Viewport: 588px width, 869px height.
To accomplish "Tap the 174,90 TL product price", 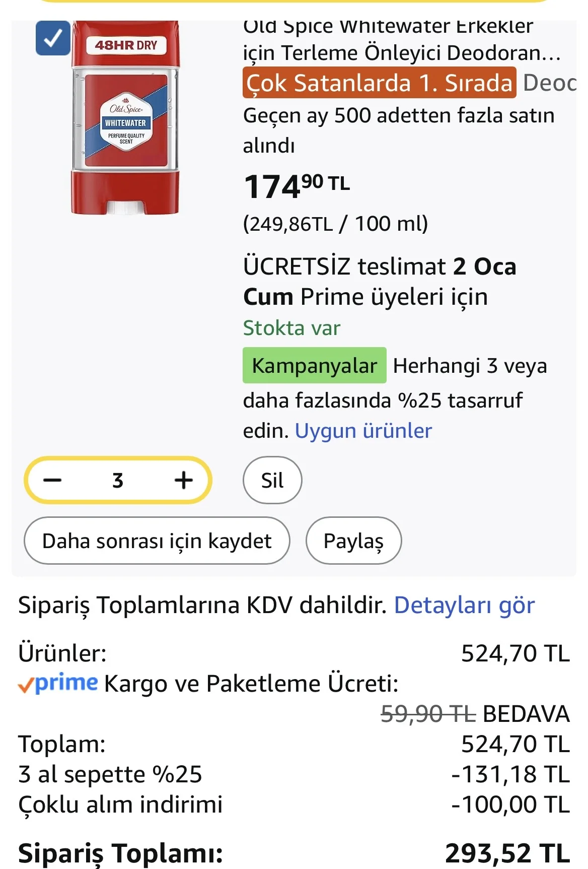I will tap(297, 186).
